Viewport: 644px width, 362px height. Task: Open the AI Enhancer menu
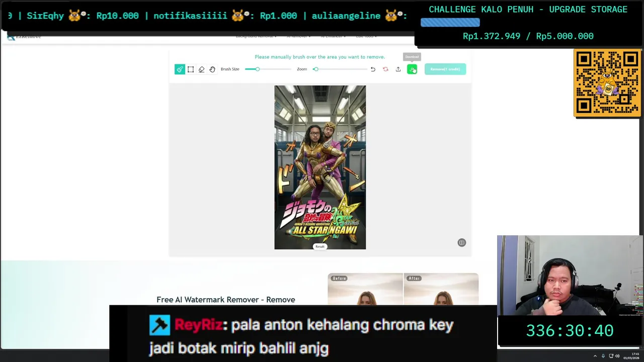tap(333, 36)
